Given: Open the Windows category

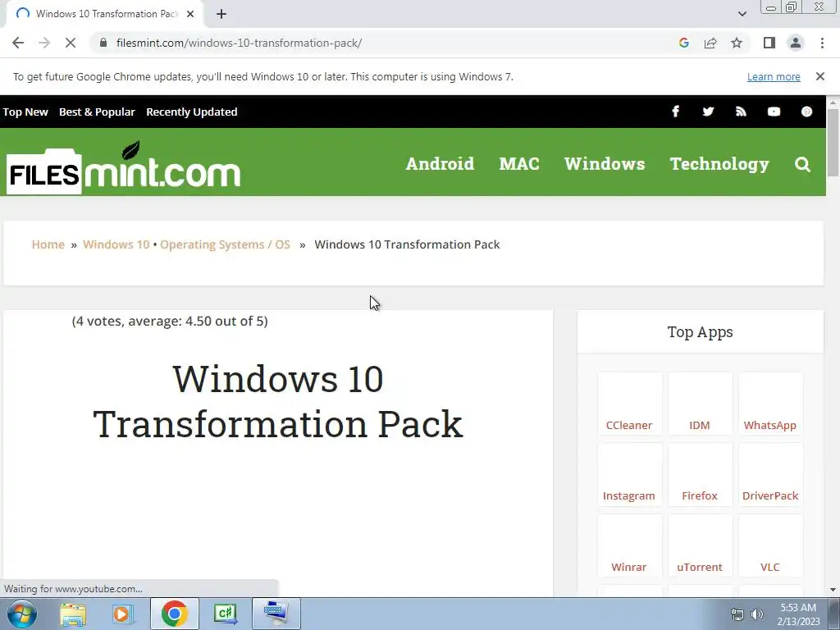Looking at the screenshot, I should (x=605, y=164).
